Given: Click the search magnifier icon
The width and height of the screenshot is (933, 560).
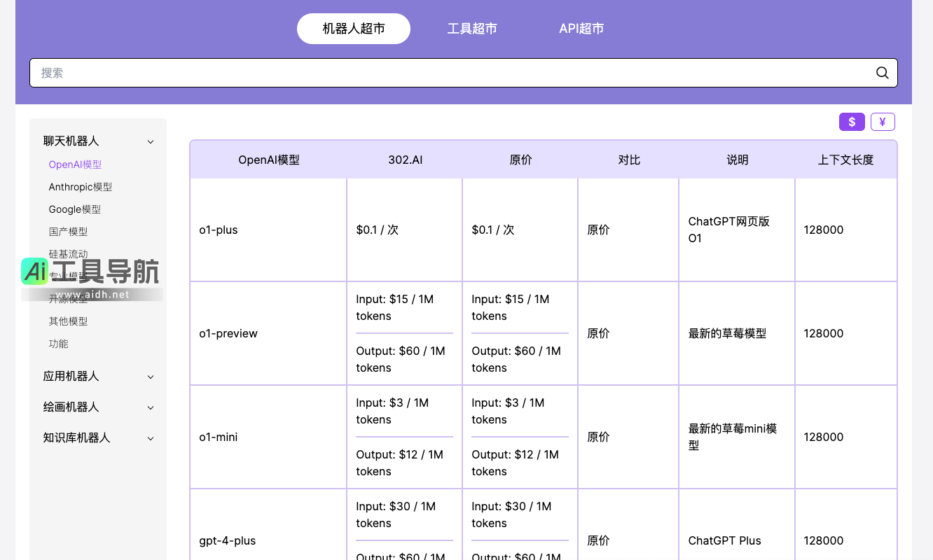Looking at the screenshot, I should coord(882,73).
